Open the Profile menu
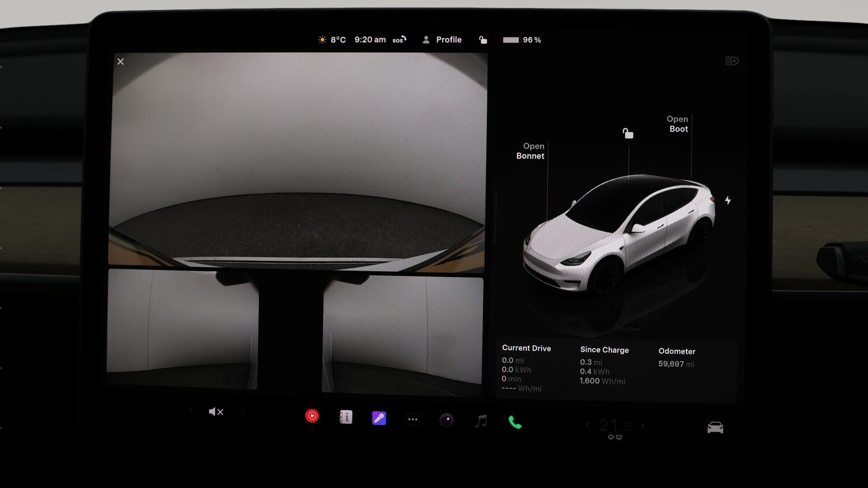The height and width of the screenshot is (488, 868). (x=442, y=39)
